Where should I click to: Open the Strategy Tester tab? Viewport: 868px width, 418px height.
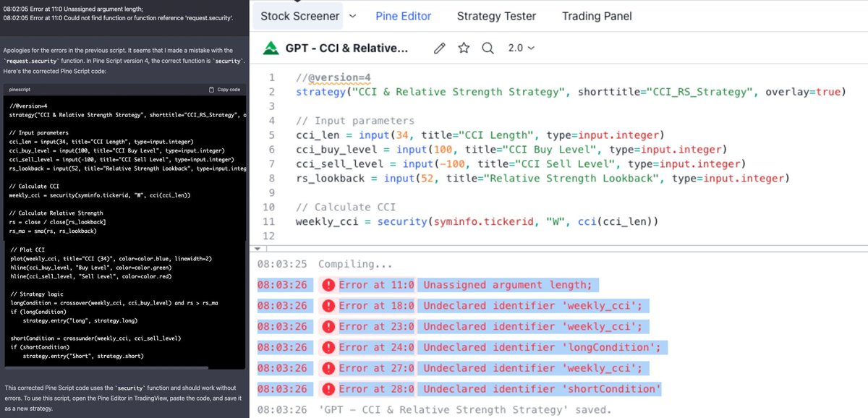[x=496, y=15]
